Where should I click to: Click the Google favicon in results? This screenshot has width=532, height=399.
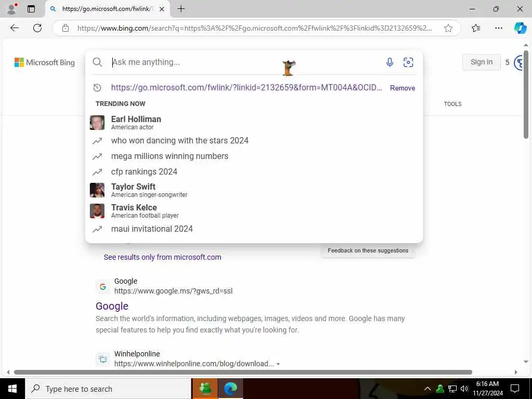coord(103,287)
